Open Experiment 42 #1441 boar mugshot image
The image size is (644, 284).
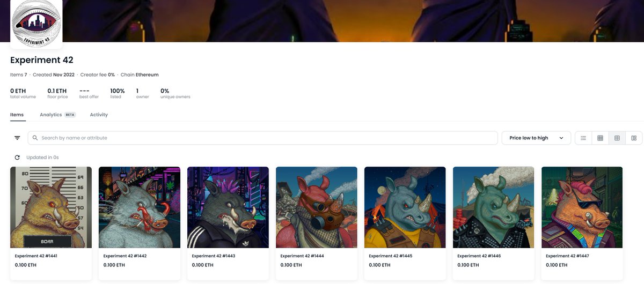(51, 207)
